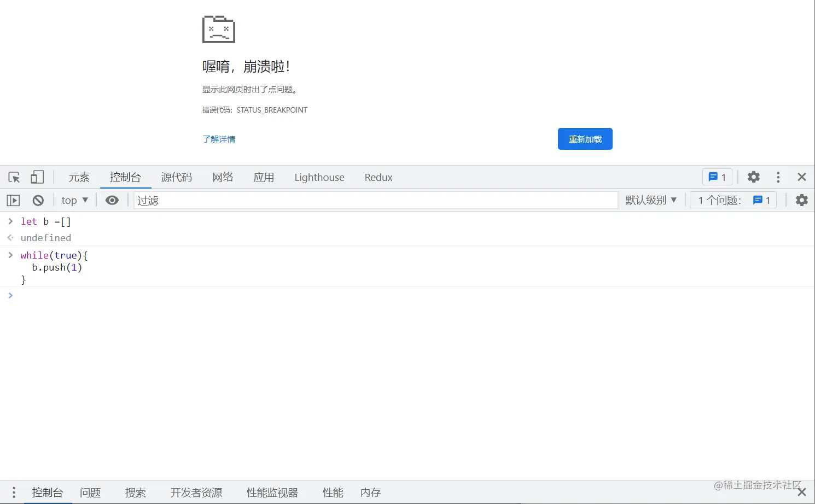This screenshot has height=504, width=815.
Task: Open console settings gear on filter row
Action: 802,200
